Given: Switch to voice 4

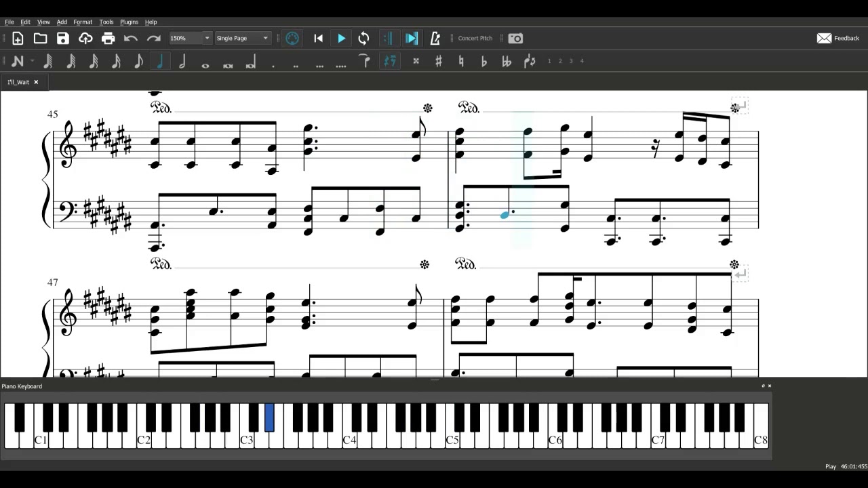Looking at the screenshot, I should point(582,61).
